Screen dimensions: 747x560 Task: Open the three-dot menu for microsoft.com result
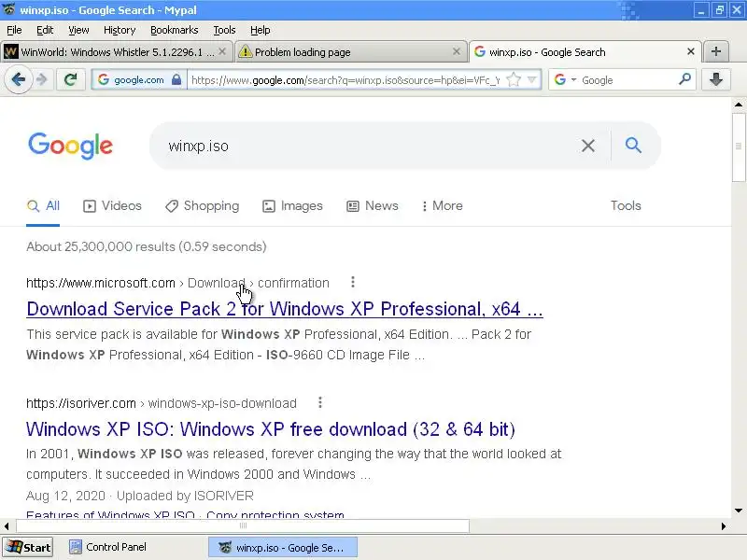tap(353, 283)
